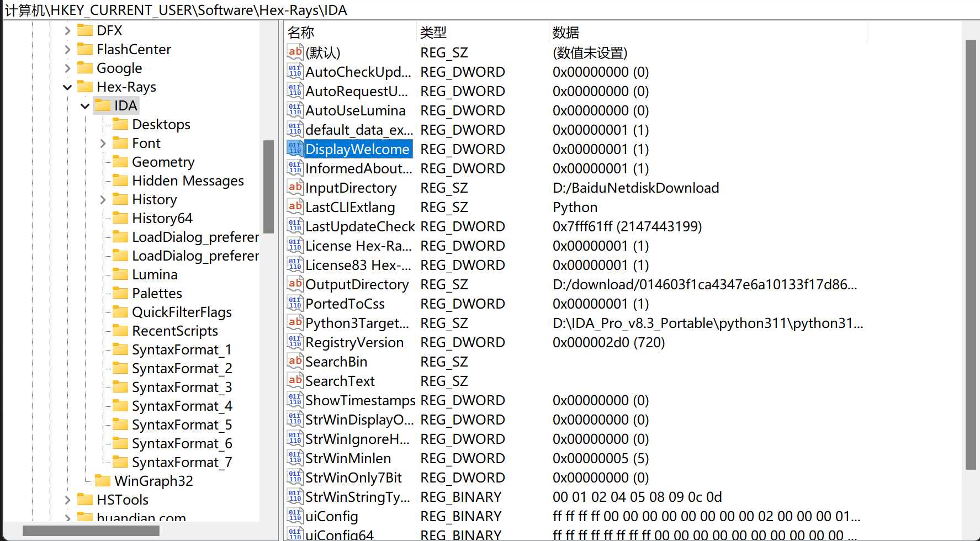980x541 pixels.
Task: Click the 0x00000005 (5) data cell
Action: click(601, 458)
